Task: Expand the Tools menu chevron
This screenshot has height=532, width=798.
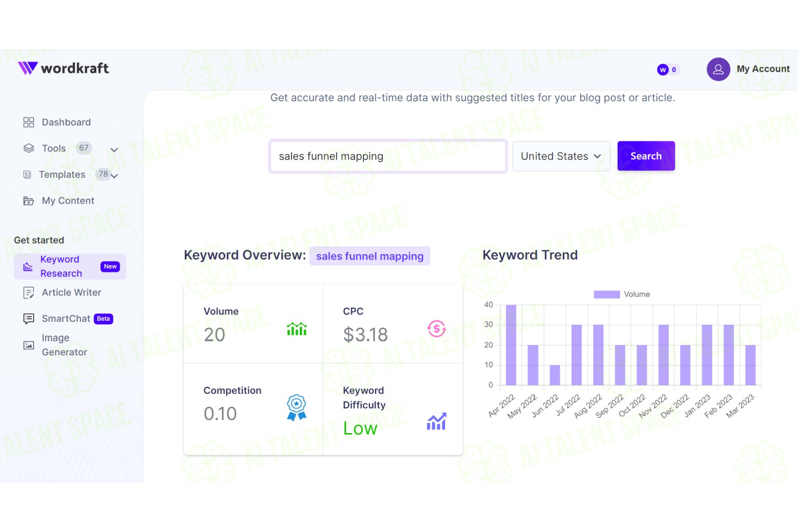Action: (114, 150)
